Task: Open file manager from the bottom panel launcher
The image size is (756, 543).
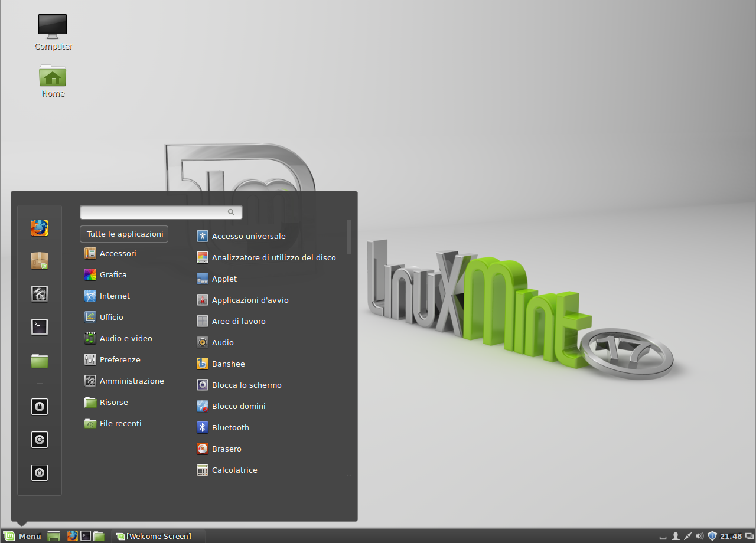Action: click(99, 536)
